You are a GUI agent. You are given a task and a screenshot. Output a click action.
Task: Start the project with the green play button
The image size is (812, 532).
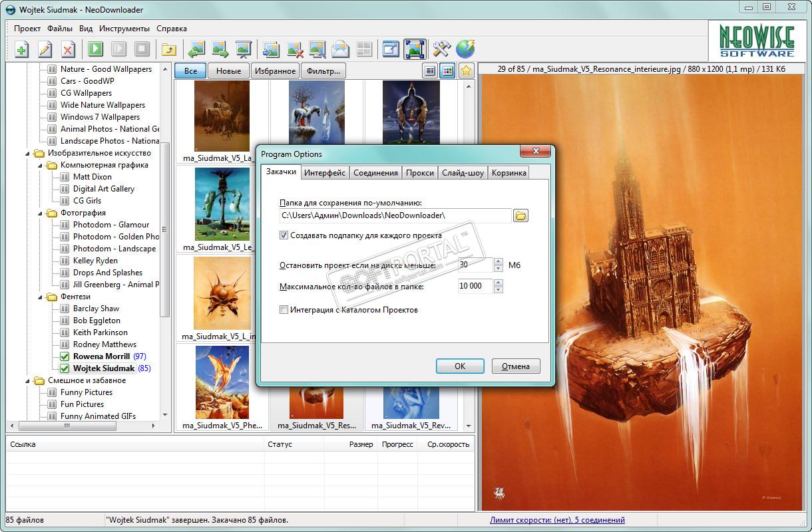coord(95,49)
